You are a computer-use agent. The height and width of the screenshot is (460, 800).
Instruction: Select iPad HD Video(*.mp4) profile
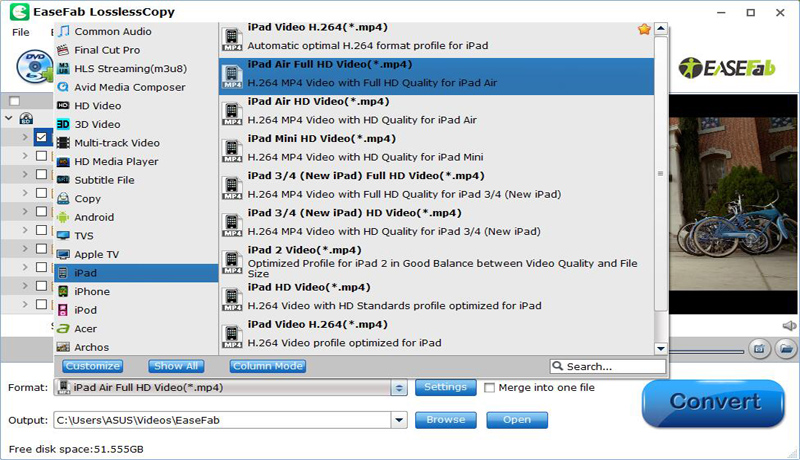click(436, 299)
